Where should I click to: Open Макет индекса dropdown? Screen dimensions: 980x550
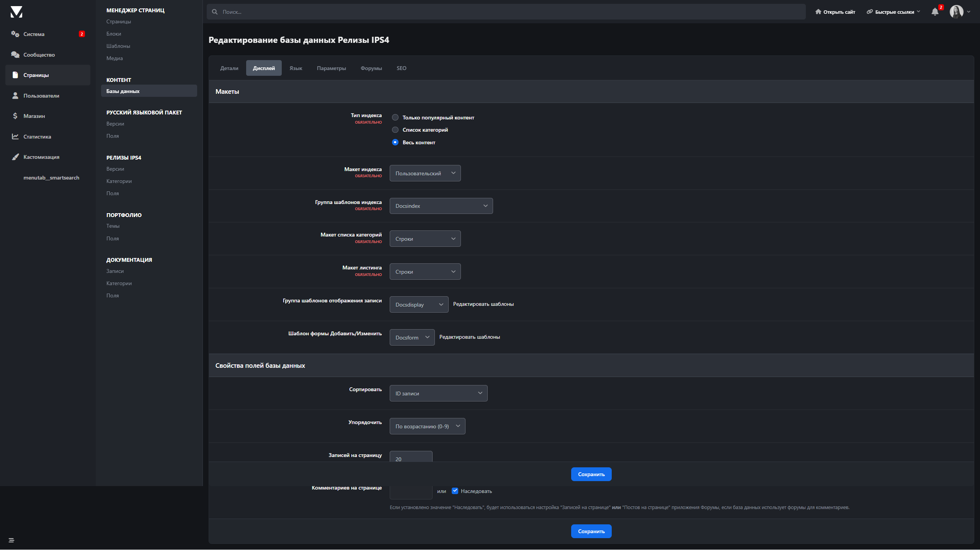click(425, 173)
